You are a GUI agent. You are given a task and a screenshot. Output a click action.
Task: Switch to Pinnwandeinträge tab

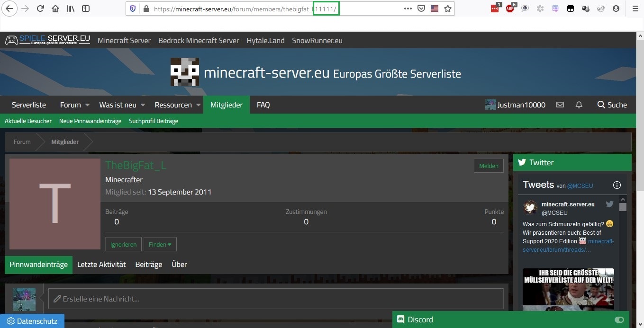click(38, 265)
